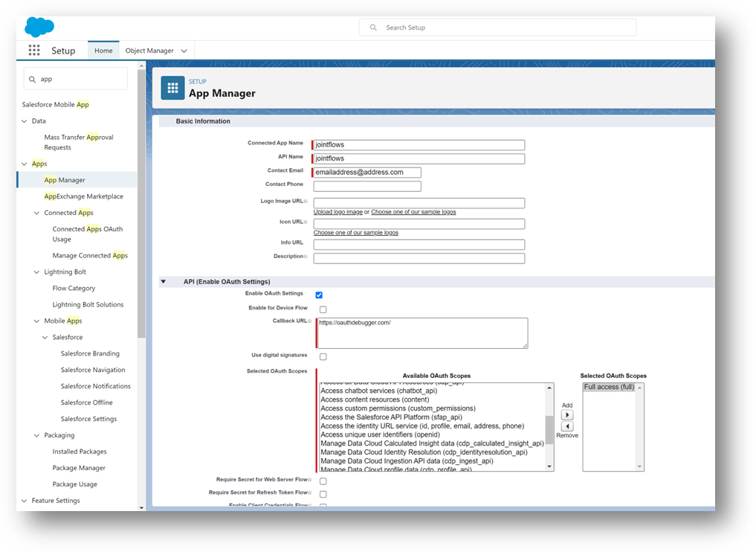Open Manage Connected Apps in sidebar

90,255
